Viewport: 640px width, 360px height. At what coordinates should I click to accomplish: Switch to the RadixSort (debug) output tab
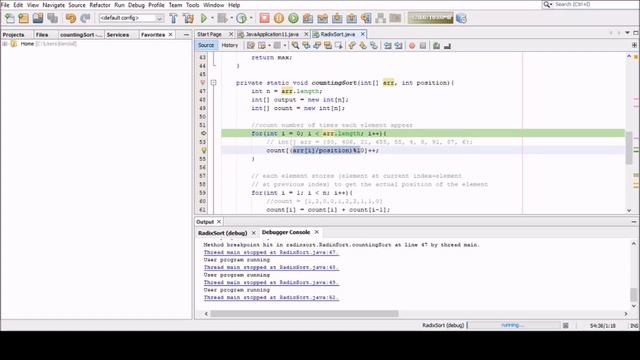pos(222,233)
